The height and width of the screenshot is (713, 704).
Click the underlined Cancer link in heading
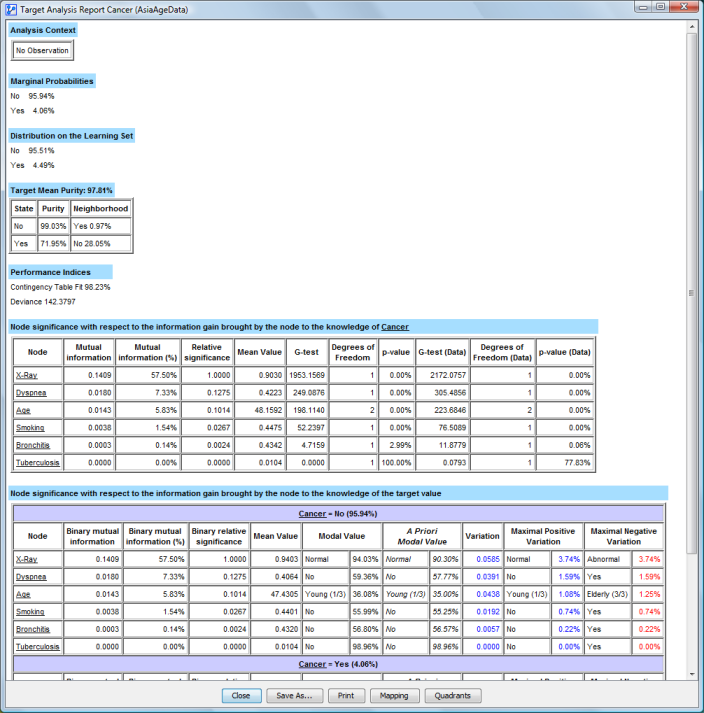(x=395, y=327)
